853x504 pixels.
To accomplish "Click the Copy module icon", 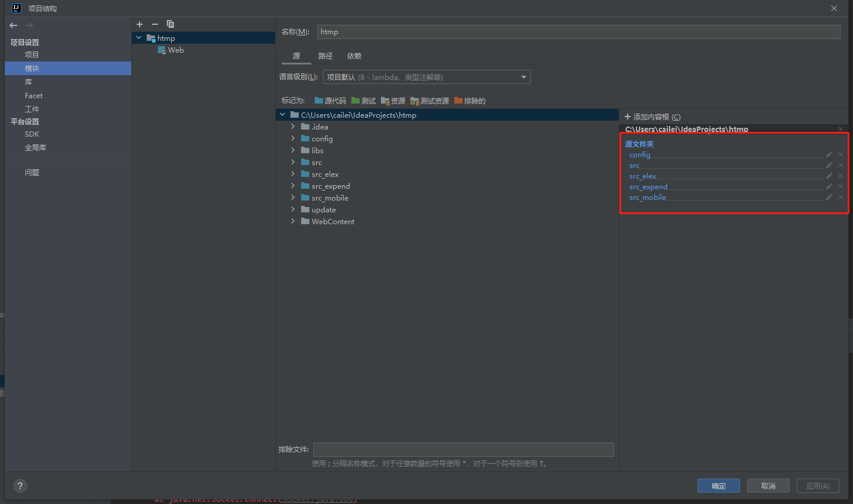I will coord(170,24).
